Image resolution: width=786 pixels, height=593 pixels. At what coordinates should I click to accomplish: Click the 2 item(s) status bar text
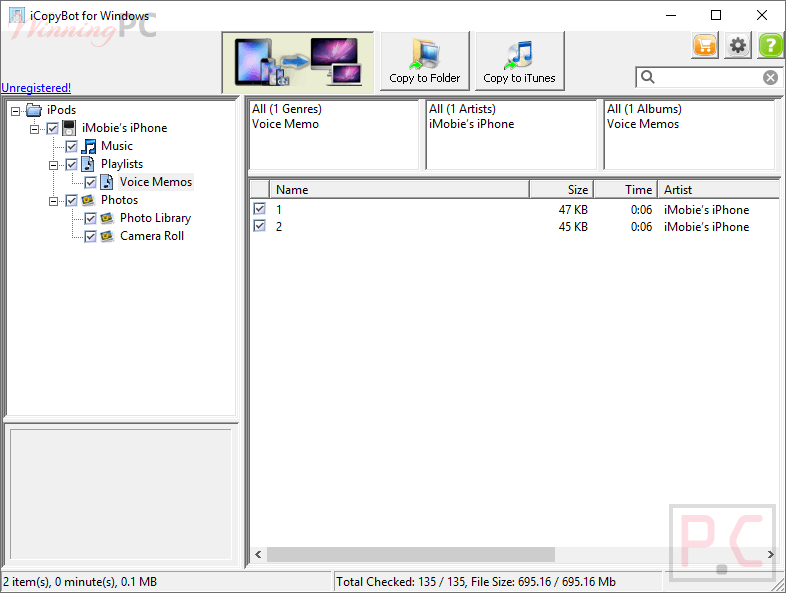coord(80,581)
